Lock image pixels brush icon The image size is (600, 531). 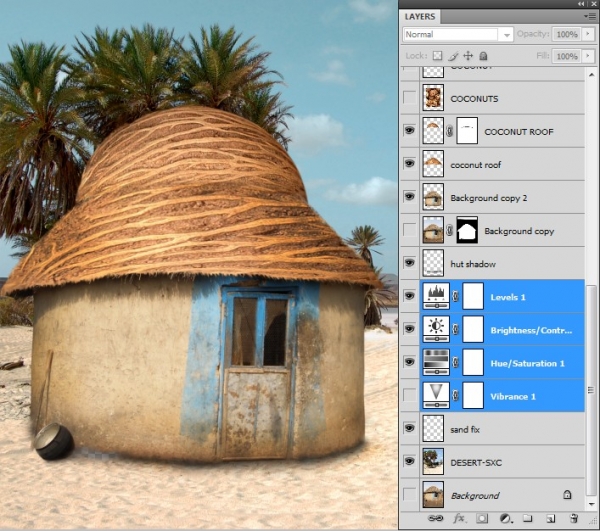pos(453,56)
